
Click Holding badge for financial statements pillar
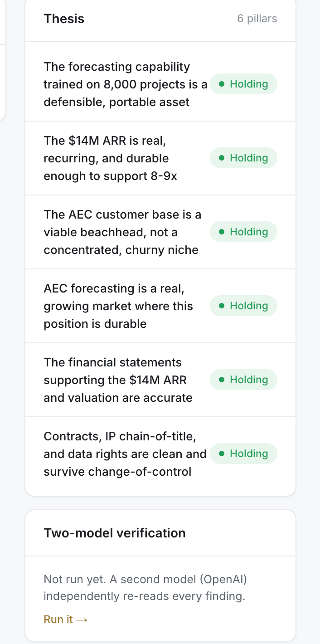click(243, 380)
